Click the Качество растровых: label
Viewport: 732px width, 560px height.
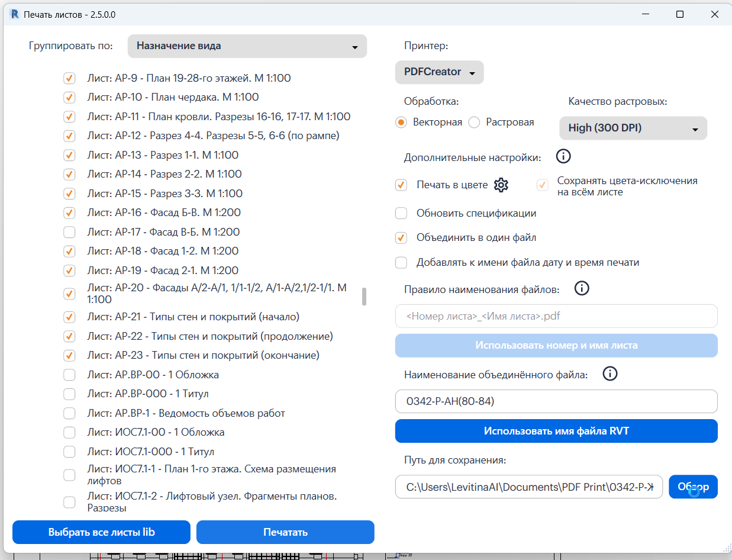618,101
